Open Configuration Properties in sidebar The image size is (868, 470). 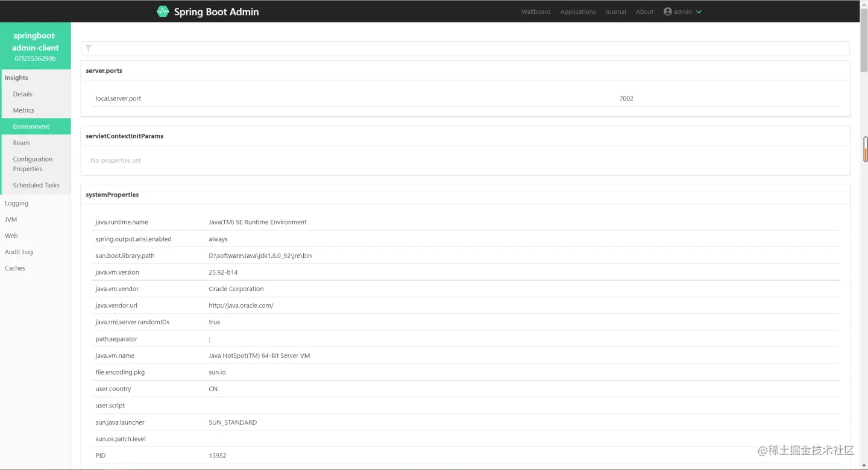[x=33, y=164]
